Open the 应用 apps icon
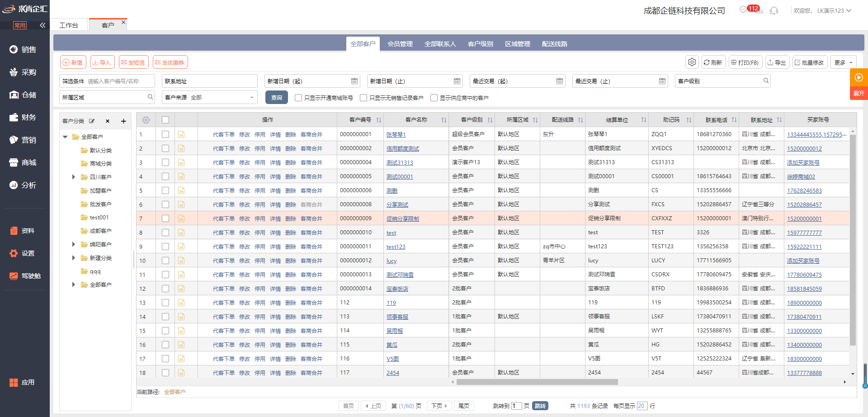 pyautogui.click(x=22, y=383)
